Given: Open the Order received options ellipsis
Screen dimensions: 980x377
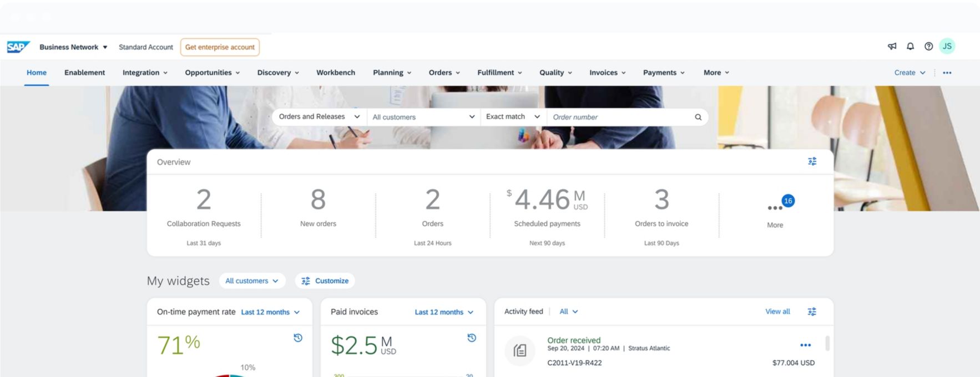Looking at the screenshot, I should pyautogui.click(x=805, y=345).
